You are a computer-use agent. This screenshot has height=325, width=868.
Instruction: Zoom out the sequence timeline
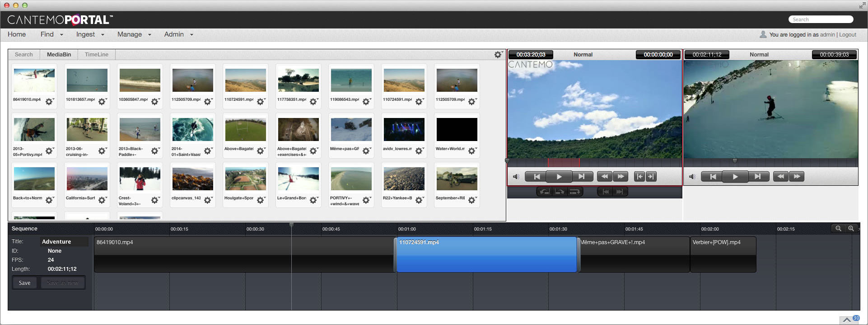838,229
